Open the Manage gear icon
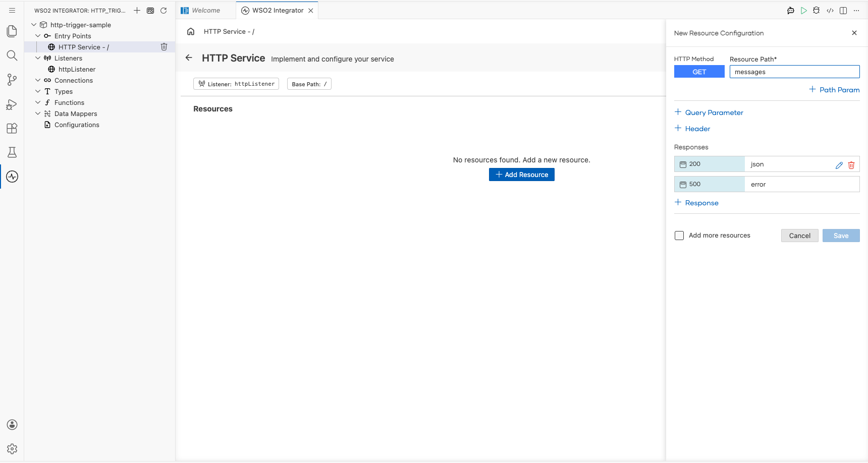868x463 pixels. tap(12, 449)
